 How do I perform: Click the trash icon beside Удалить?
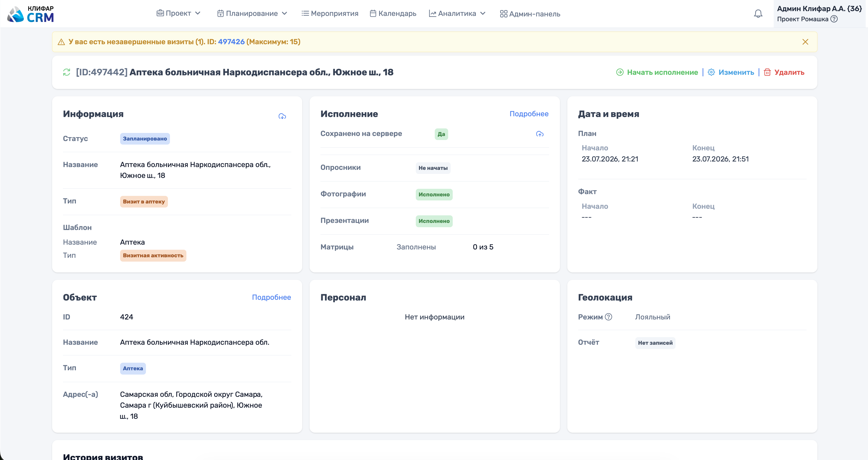click(x=767, y=72)
